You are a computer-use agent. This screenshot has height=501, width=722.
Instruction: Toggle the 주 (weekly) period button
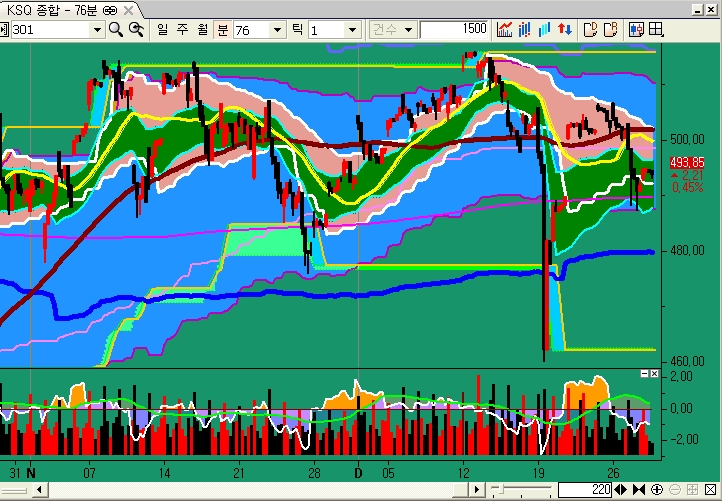[x=182, y=30]
